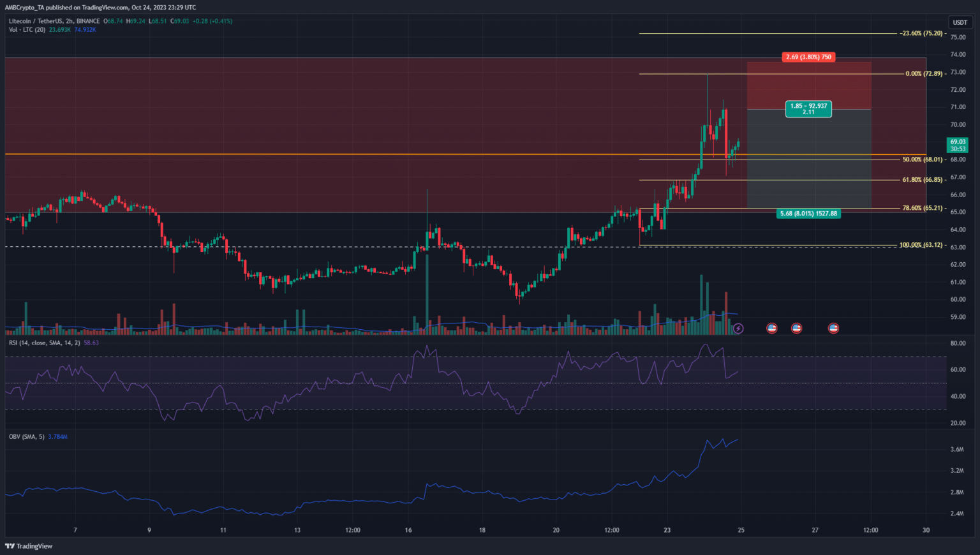
Task: Select the OBV (SMA, 5) indicator label
Action: (x=27, y=437)
